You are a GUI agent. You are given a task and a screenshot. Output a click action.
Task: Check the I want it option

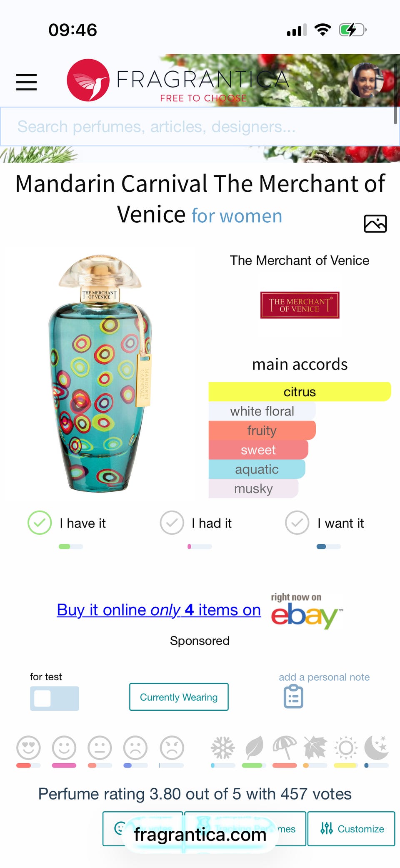[297, 523]
